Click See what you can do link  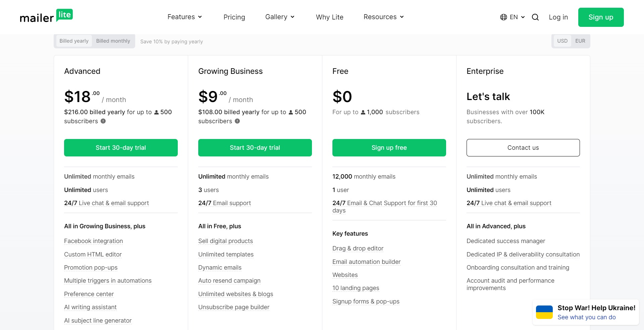point(587,317)
